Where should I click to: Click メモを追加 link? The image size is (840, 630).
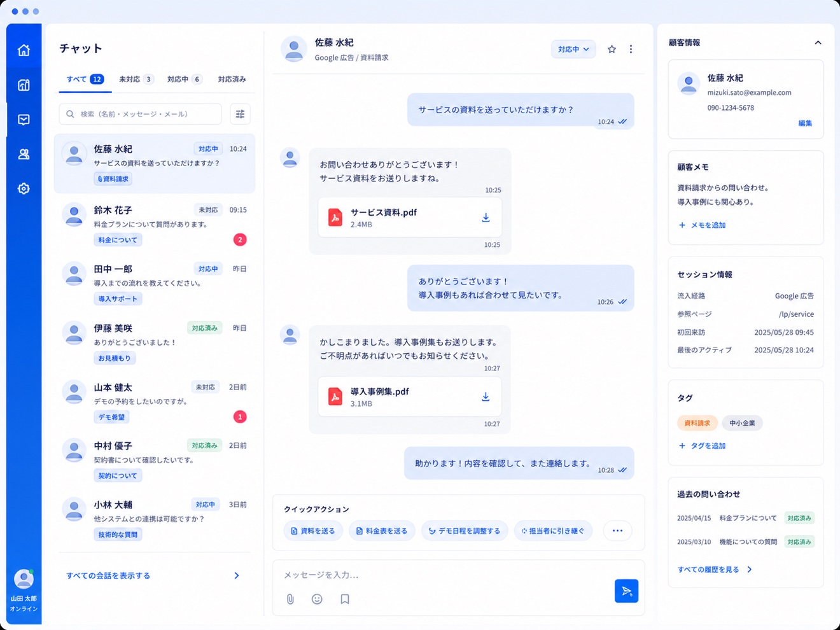[x=702, y=225]
